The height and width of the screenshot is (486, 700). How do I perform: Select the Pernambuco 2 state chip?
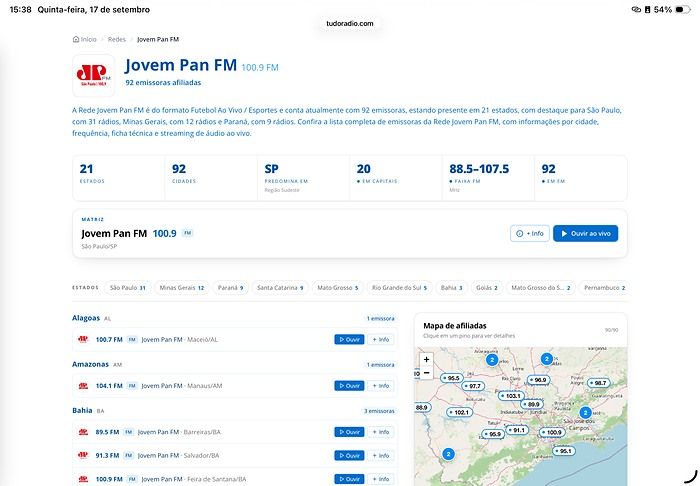[604, 288]
